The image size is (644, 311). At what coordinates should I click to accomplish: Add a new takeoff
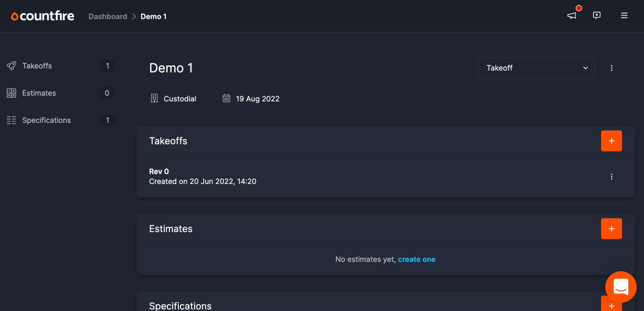611,141
